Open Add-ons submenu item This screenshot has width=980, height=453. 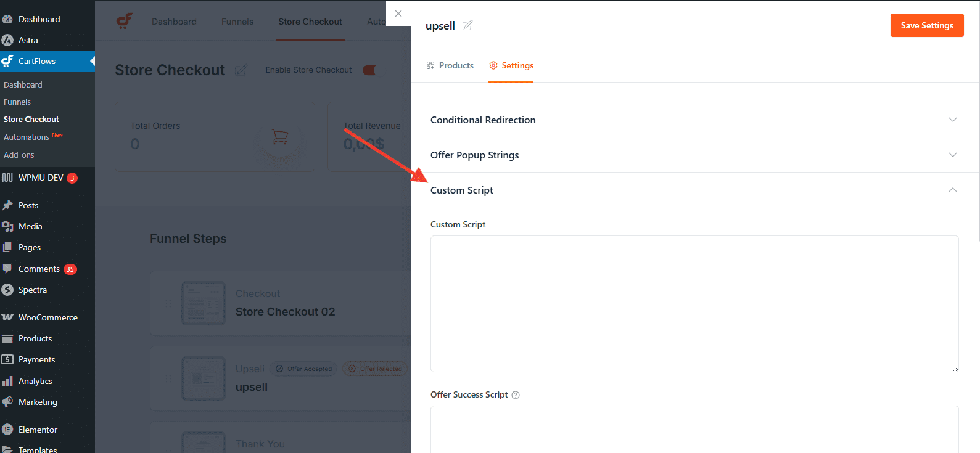[19, 155]
